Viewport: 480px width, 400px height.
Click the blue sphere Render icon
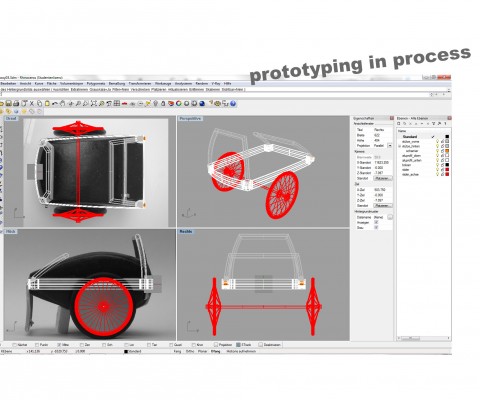point(202,103)
